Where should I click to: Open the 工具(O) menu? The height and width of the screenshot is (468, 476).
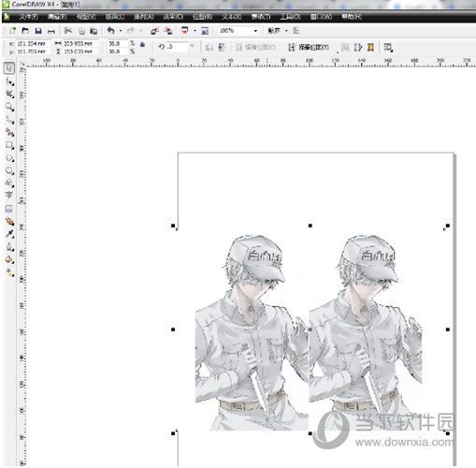pyautogui.click(x=290, y=17)
